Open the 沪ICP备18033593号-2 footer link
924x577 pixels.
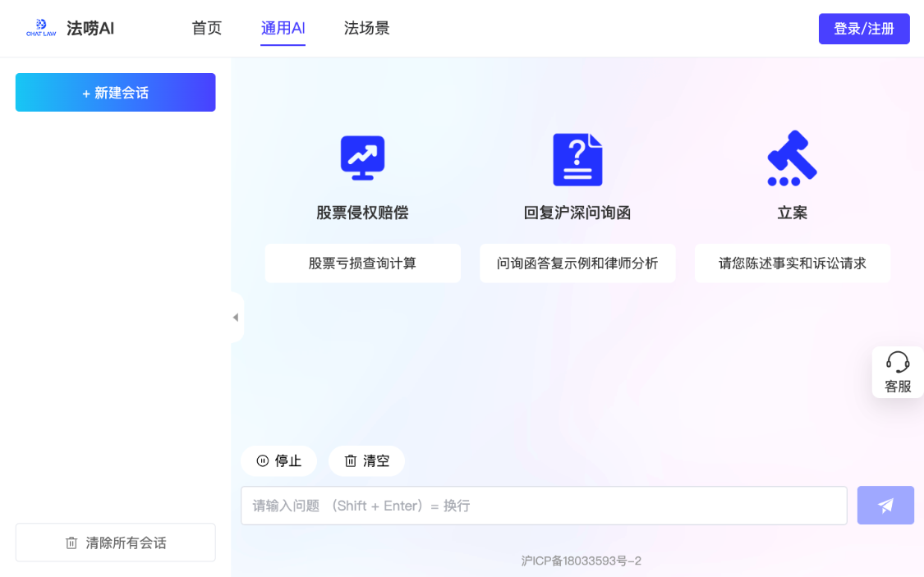[581, 561]
